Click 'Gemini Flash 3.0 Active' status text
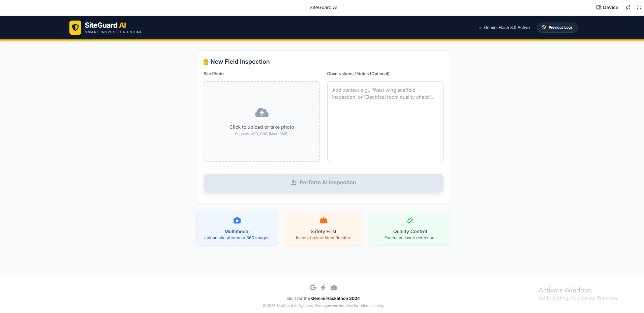 (x=507, y=28)
